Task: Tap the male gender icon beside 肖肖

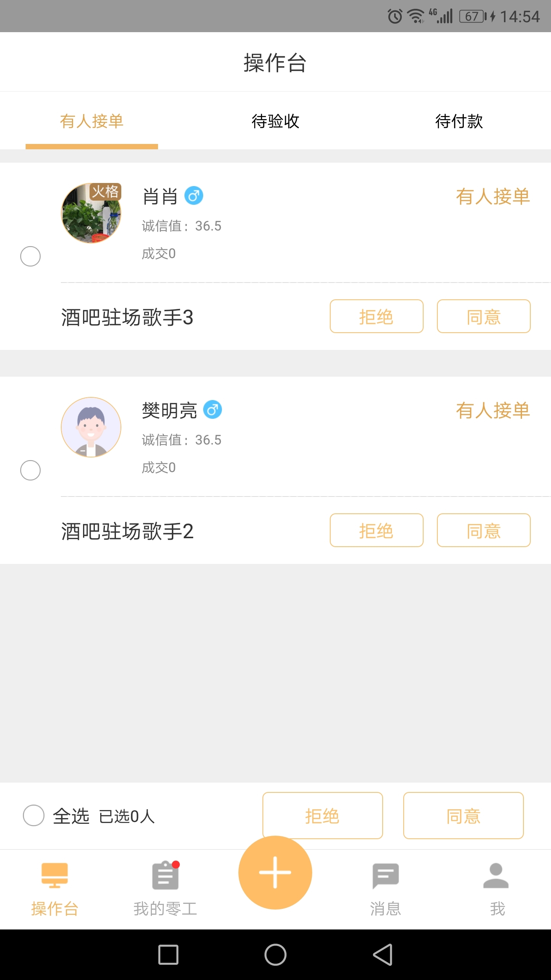Action: [194, 196]
